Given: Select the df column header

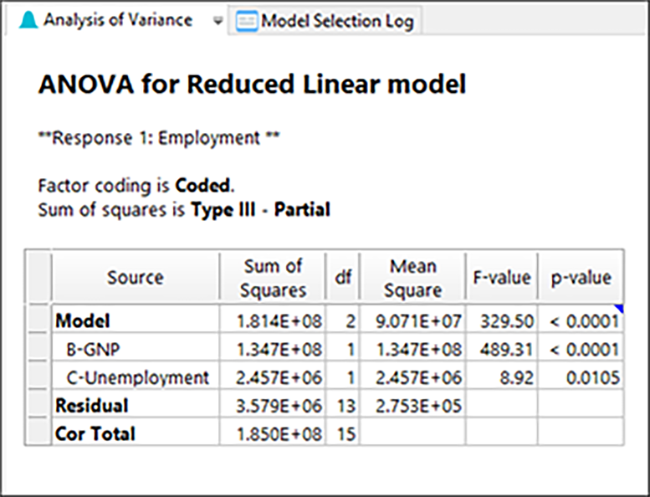Looking at the screenshot, I should (343, 278).
